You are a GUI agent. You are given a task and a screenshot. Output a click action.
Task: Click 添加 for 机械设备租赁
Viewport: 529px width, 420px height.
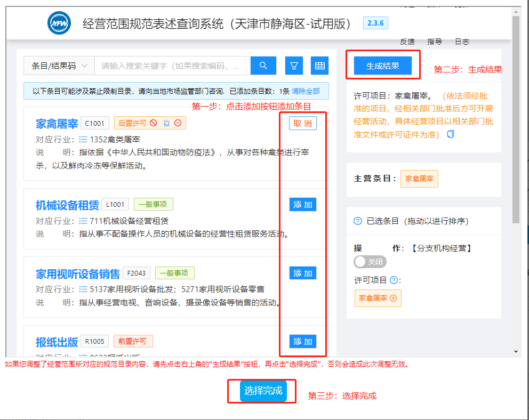coord(302,204)
